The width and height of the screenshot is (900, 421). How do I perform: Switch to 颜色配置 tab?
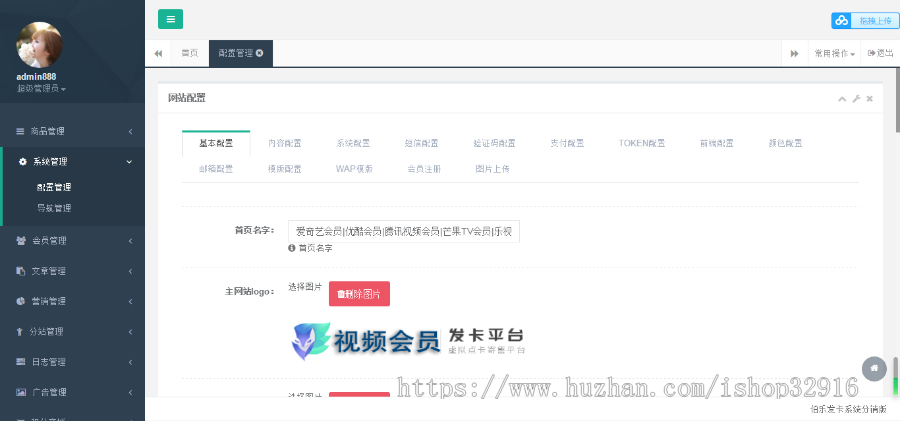tap(785, 144)
